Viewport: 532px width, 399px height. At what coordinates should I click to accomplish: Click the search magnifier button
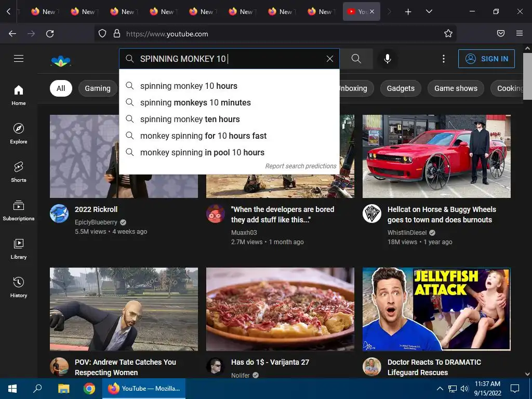pos(356,59)
